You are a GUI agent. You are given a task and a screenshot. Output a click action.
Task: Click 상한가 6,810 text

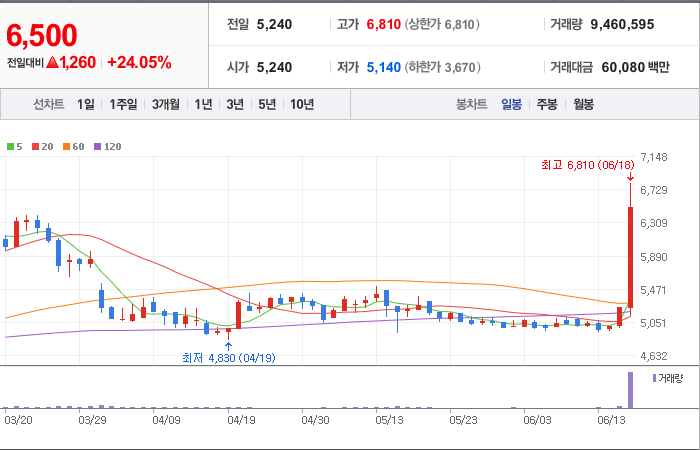(x=442, y=24)
